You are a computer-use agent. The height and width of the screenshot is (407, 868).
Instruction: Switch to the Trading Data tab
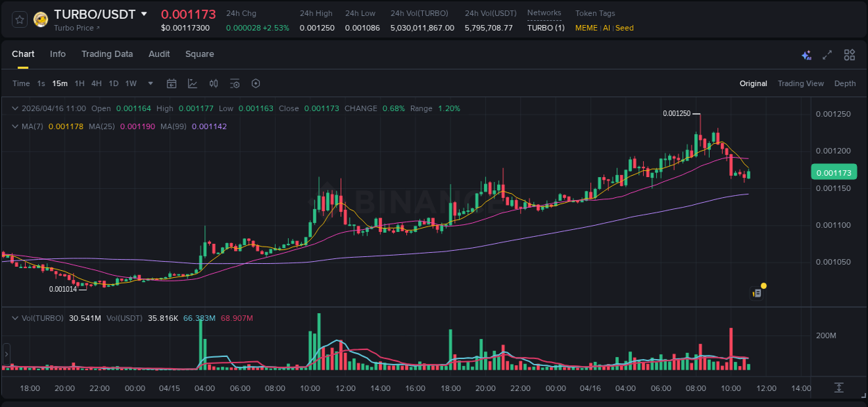pyautogui.click(x=107, y=53)
